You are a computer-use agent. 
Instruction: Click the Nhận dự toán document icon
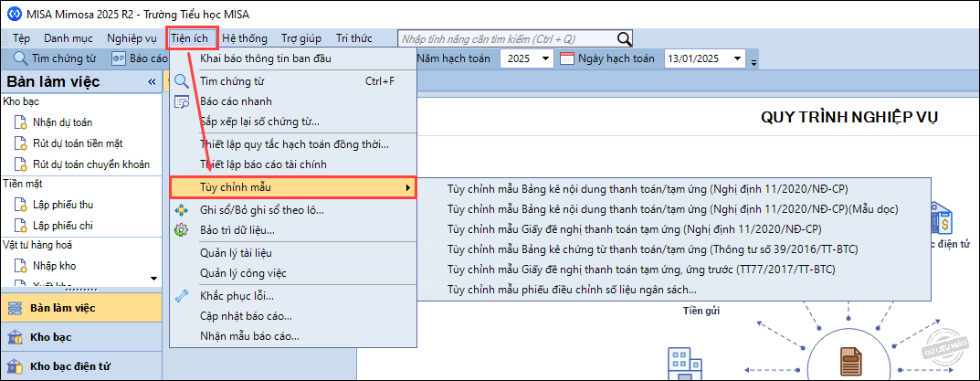pyautogui.click(x=21, y=122)
